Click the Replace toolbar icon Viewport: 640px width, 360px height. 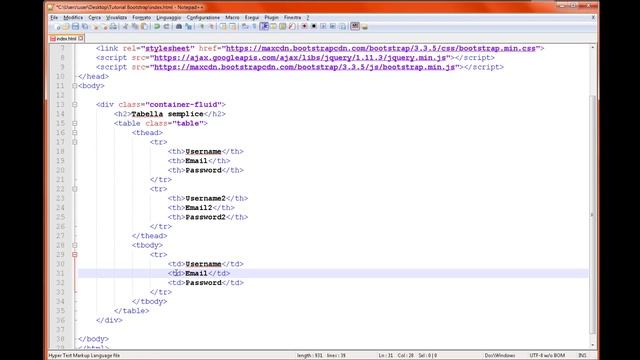pyautogui.click(x=189, y=27)
